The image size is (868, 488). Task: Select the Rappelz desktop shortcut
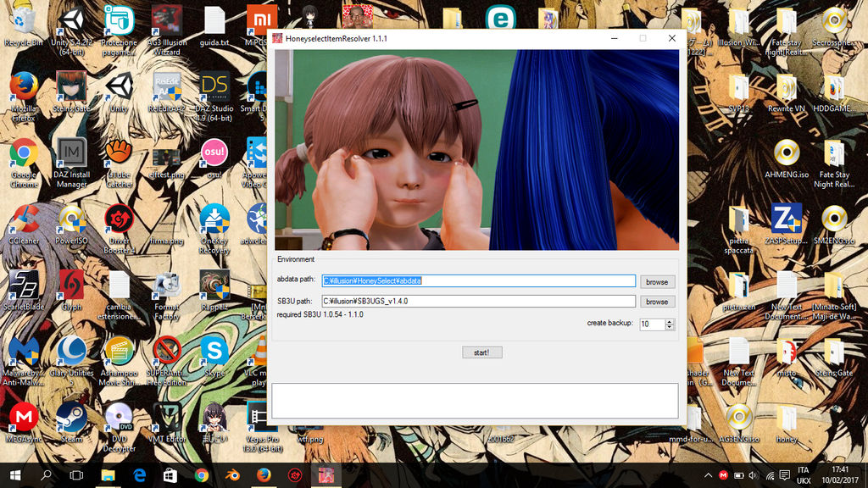pos(214,291)
